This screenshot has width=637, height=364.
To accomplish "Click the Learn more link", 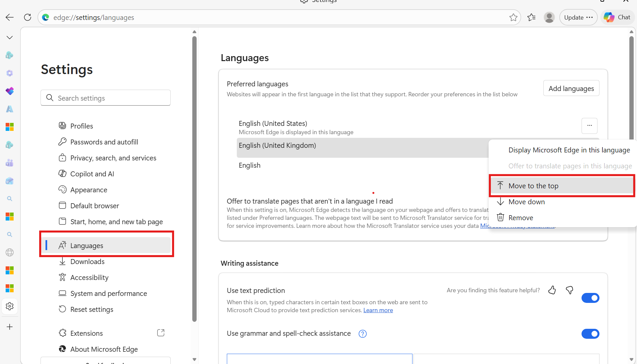I will click(378, 310).
